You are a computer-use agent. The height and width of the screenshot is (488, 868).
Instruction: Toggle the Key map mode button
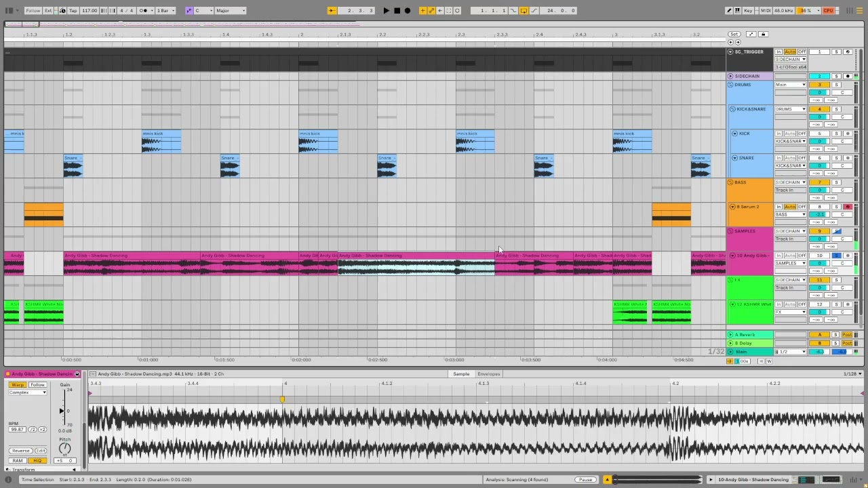tap(748, 10)
